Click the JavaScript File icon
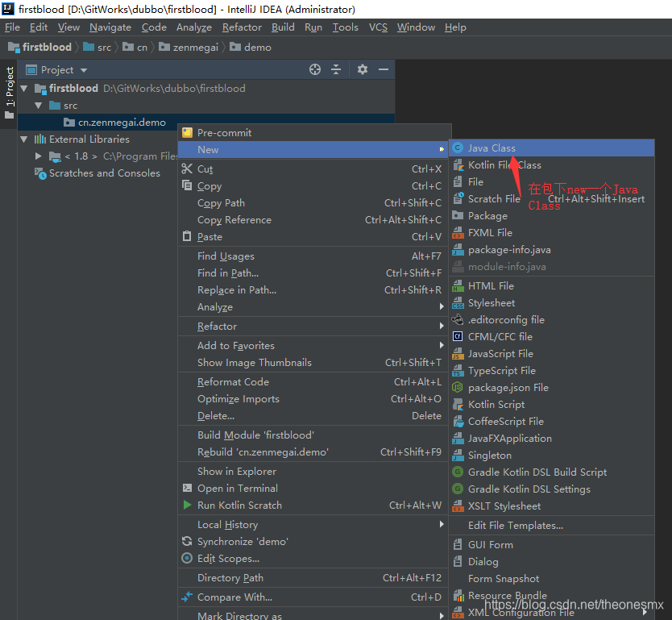672x620 pixels. 458,354
